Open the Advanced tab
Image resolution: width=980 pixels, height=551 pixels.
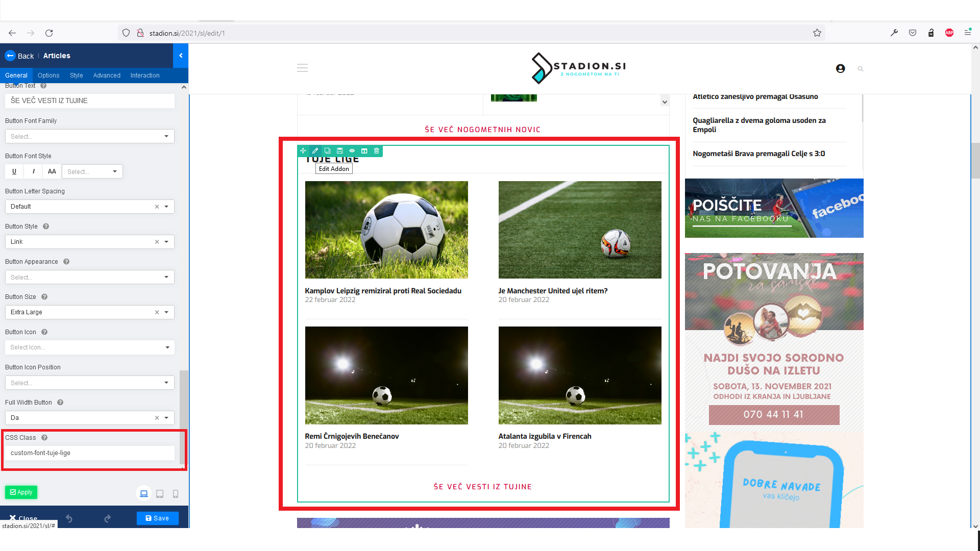[107, 76]
